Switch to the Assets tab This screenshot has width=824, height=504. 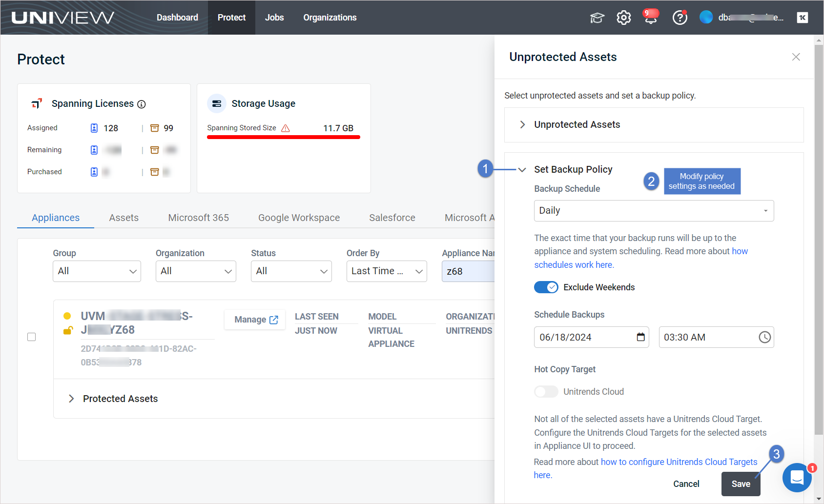click(124, 218)
